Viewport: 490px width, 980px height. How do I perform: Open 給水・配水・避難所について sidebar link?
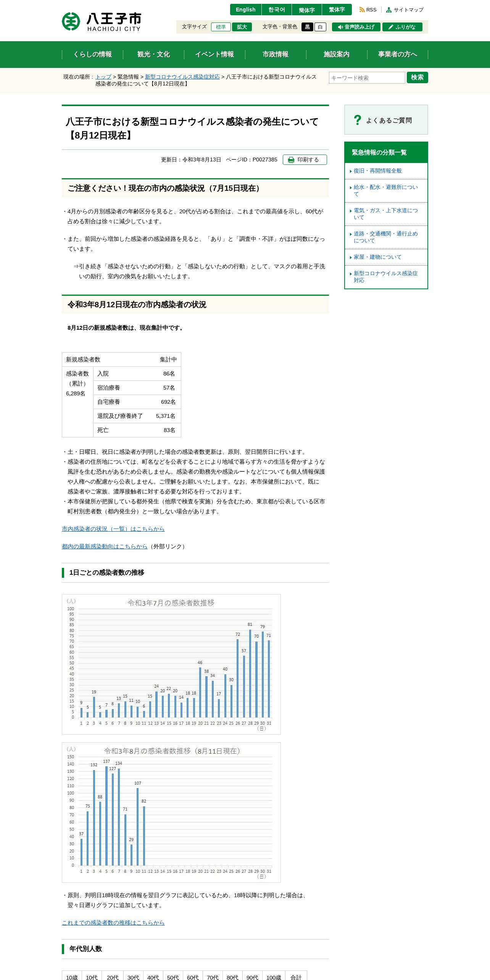coord(385,190)
